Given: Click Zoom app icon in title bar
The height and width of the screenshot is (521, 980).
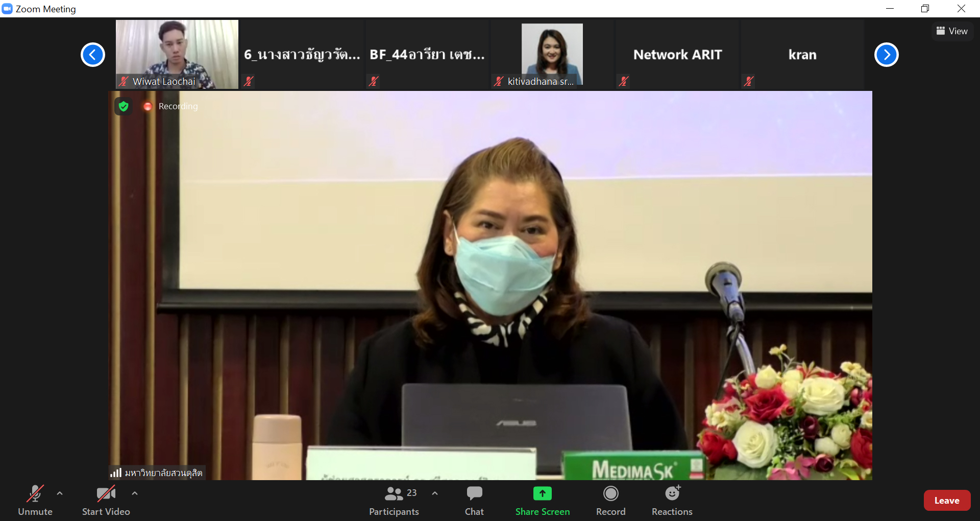Looking at the screenshot, I should (7, 9).
